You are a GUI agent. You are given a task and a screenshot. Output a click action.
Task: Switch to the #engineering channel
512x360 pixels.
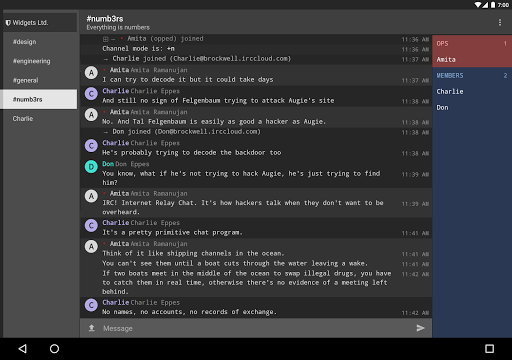click(x=40, y=61)
